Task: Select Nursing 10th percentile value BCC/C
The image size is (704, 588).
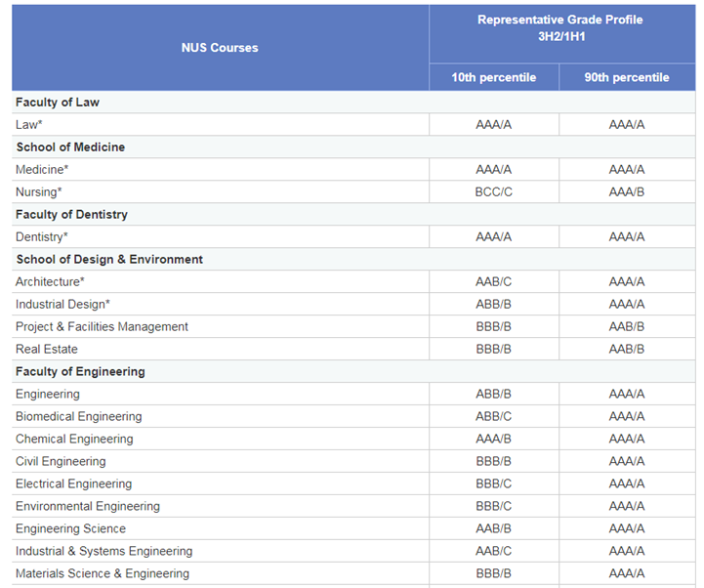Action: pos(494,191)
